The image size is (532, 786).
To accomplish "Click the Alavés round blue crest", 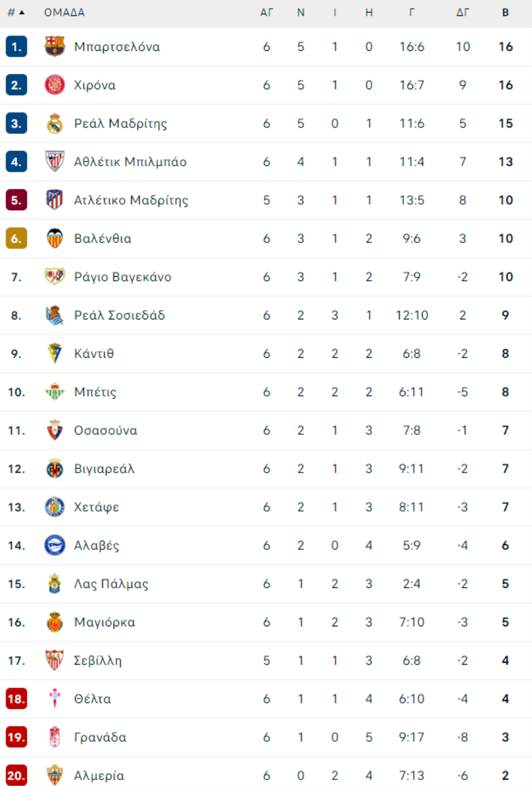I will coord(54,545).
